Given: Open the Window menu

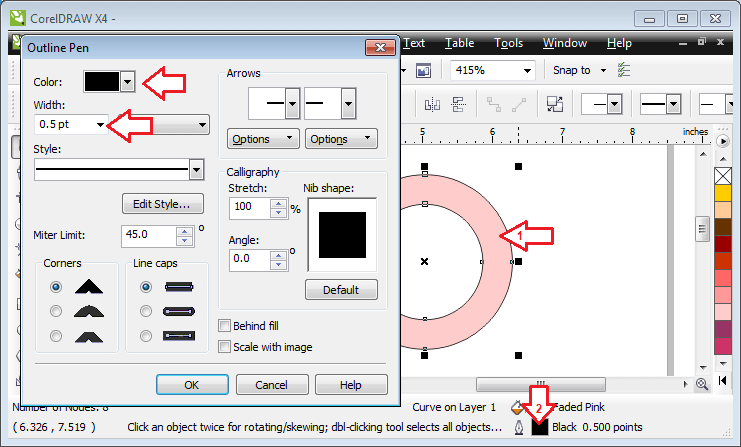Looking at the screenshot, I should click(x=564, y=43).
